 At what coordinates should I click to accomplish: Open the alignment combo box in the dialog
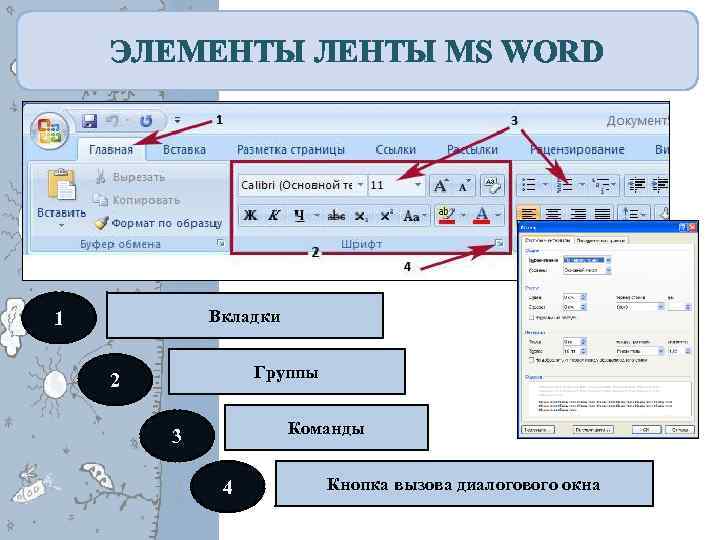(x=587, y=260)
